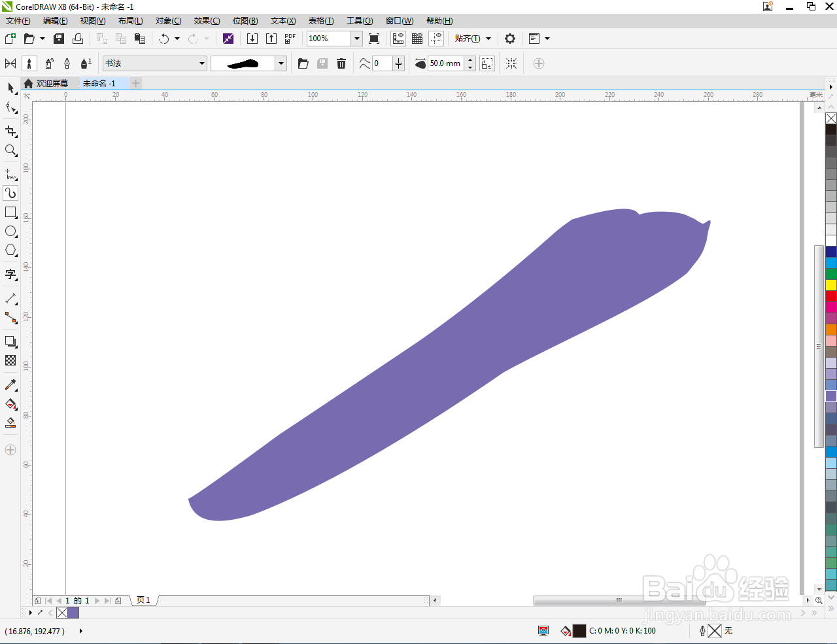Image resolution: width=837 pixels, height=644 pixels.
Task: Click the Import icon
Action: coord(252,39)
